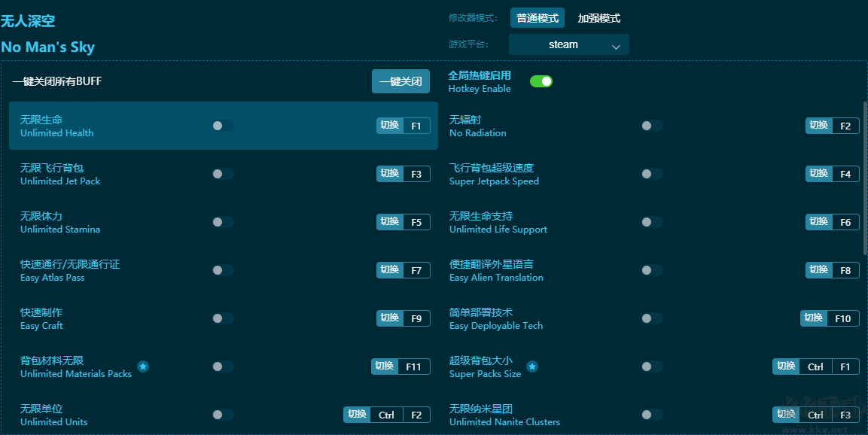Turn on the No Radiation switch
This screenshot has width=868, height=435.
pos(652,126)
